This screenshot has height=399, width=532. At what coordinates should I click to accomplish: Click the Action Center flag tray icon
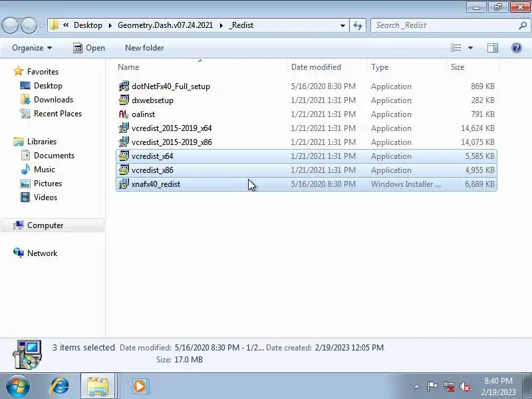click(x=432, y=386)
